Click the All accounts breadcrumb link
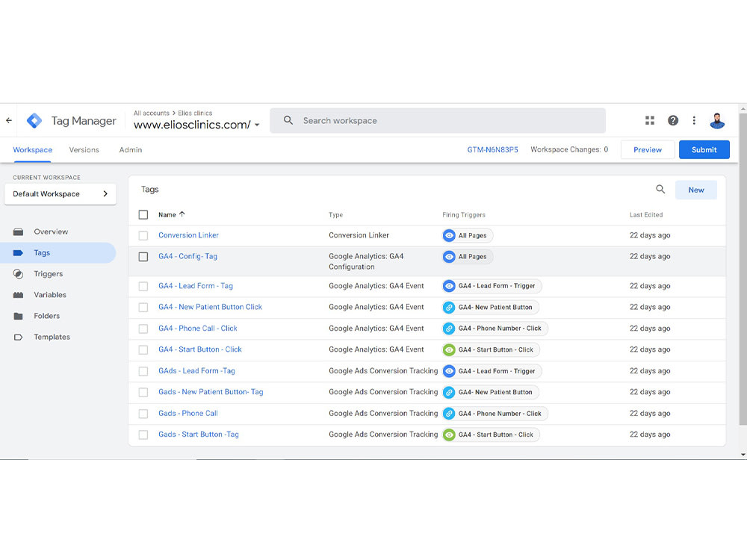747x560 pixels. pos(152,113)
